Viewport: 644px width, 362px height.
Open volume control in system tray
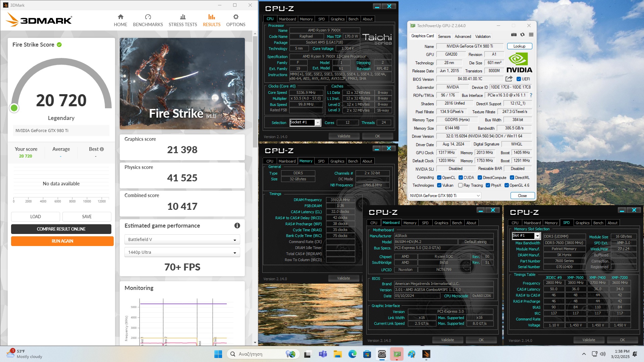click(603, 354)
